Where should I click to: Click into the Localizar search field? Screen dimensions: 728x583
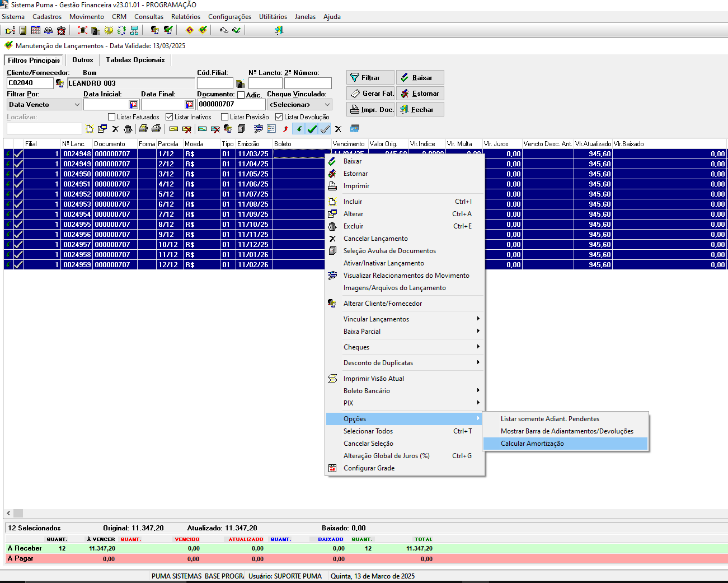[x=44, y=129]
